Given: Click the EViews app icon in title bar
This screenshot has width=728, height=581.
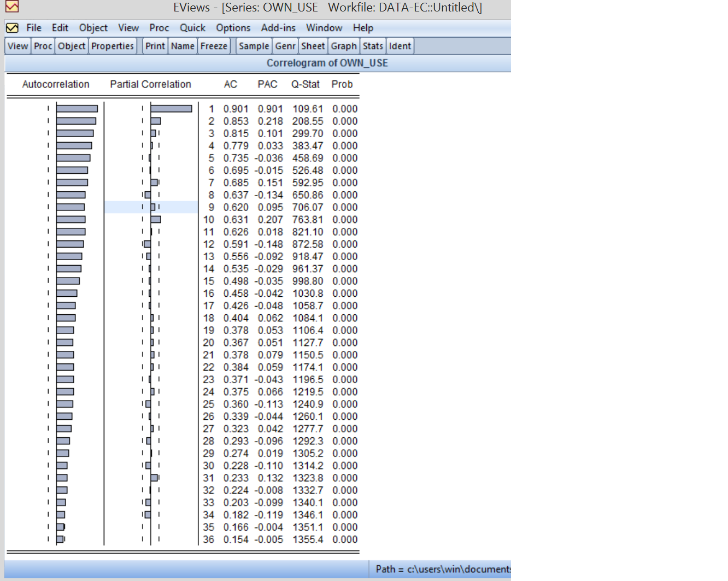Looking at the screenshot, I should pyautogui.click(x=11, y=7).
